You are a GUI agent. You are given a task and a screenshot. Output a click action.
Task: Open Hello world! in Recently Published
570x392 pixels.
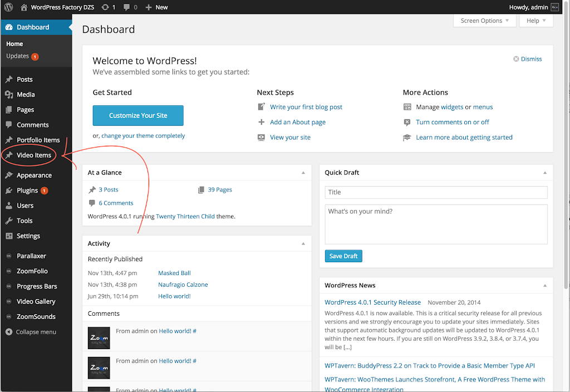[x=174, y=296]
